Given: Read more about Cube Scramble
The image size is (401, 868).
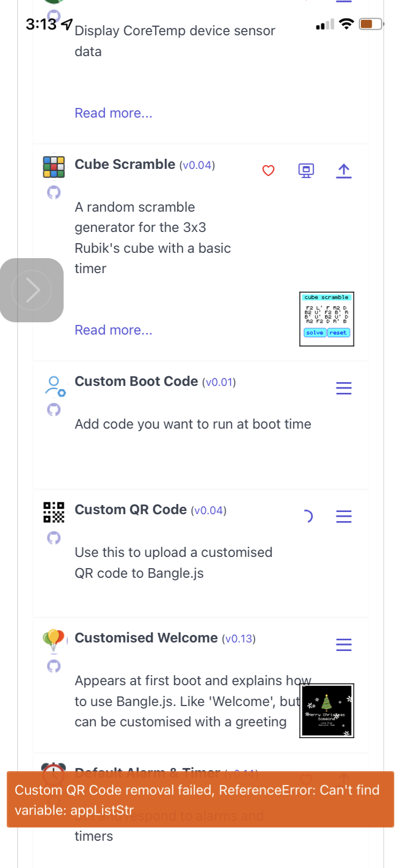Looking at the screenshot, I should pyautogui.click(x=113, y=330).
